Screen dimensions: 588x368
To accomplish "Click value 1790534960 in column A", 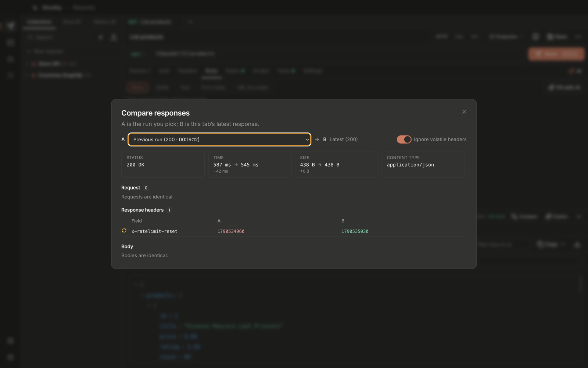I will coord(231,231).
